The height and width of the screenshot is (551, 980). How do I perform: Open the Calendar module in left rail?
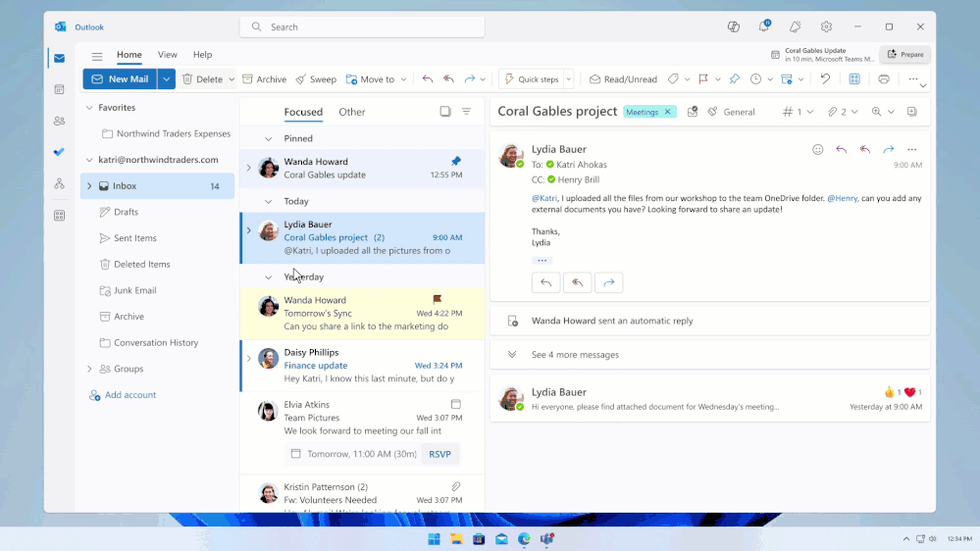(x=60, y=89)
